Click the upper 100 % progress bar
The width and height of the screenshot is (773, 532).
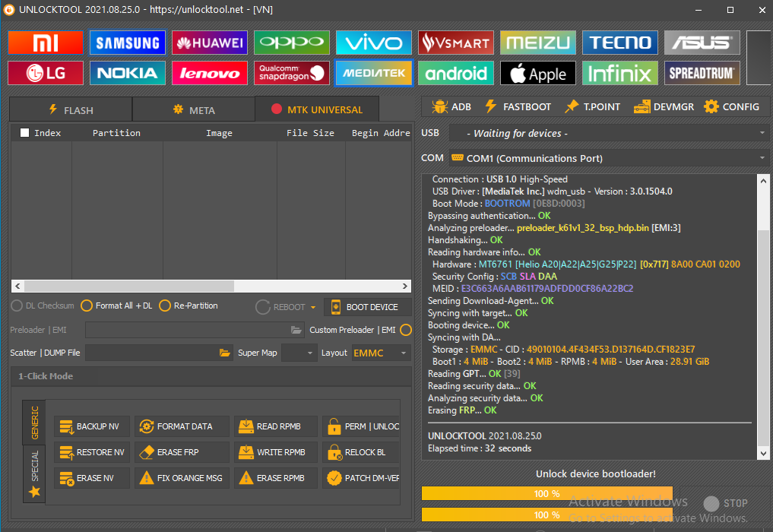tap(547, 493)
